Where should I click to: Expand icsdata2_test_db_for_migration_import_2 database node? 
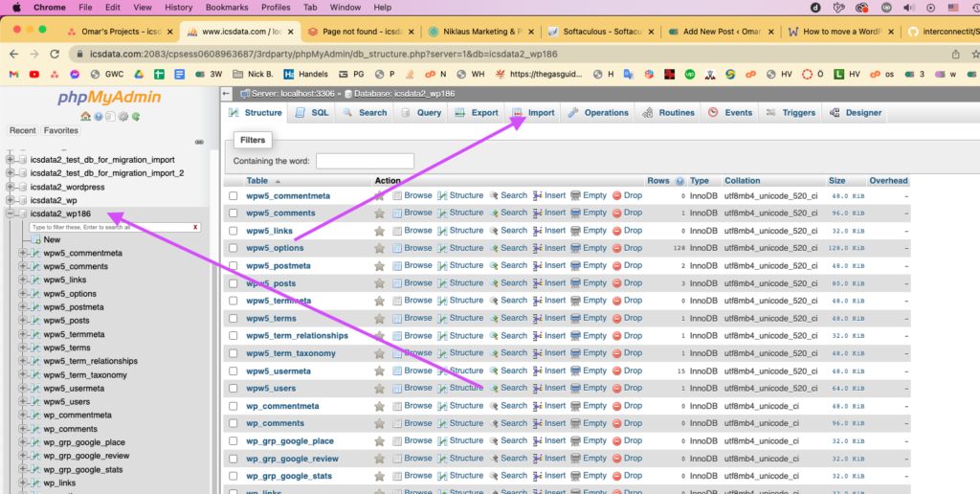(x=10, y=173)
